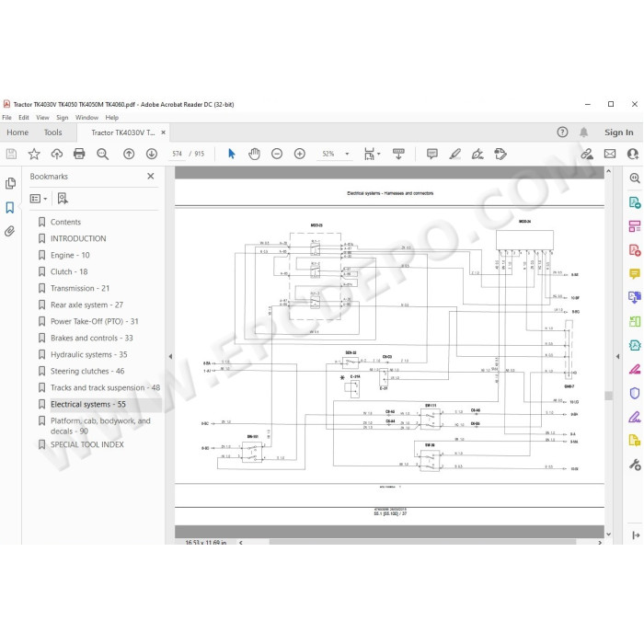The width and height of the screenshot is (644, 644).
Task: Open the Contents bookmark
Action: [x=65, y=223]
